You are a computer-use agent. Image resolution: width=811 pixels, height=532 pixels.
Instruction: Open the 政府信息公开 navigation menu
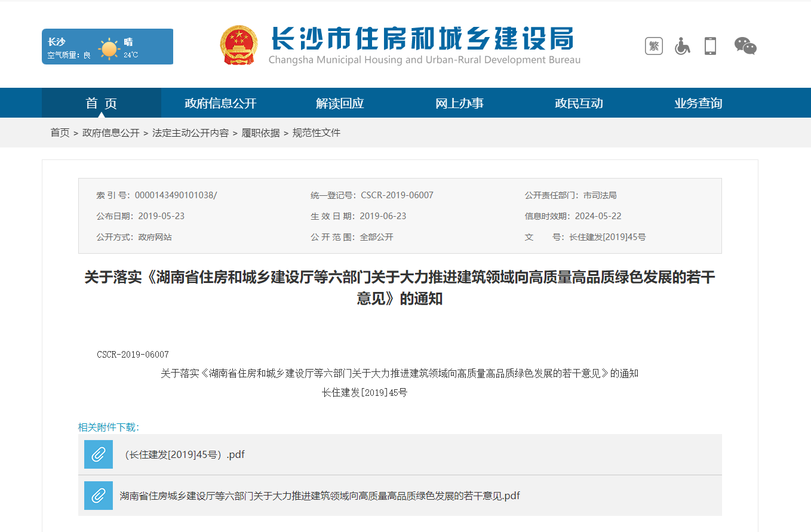click(x=220, y=103)
